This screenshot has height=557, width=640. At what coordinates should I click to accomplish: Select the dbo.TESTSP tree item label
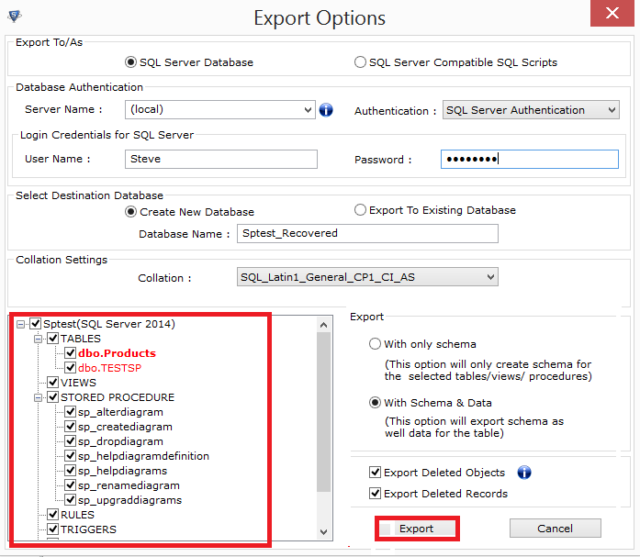click(110, 368)
